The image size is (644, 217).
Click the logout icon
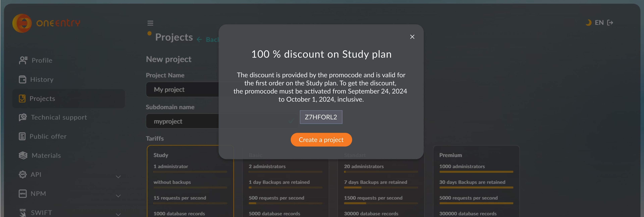tap(610, 23)
